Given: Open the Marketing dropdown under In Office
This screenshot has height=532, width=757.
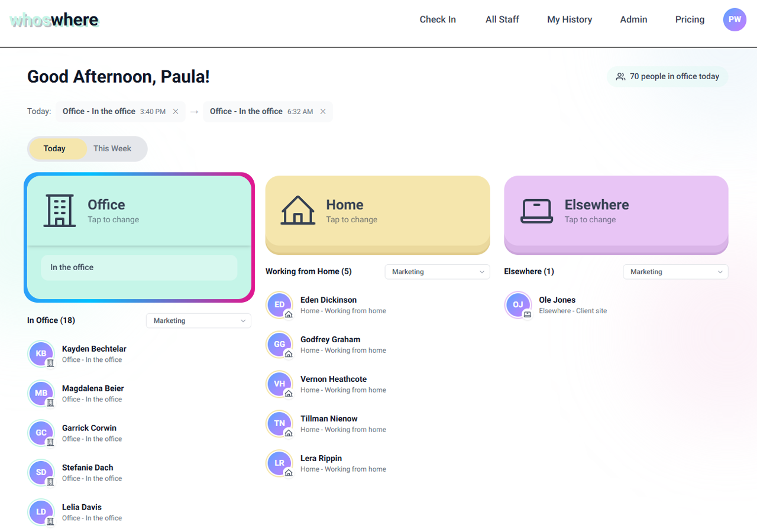Looking at the screenshot, I should [x=198, y=320].
